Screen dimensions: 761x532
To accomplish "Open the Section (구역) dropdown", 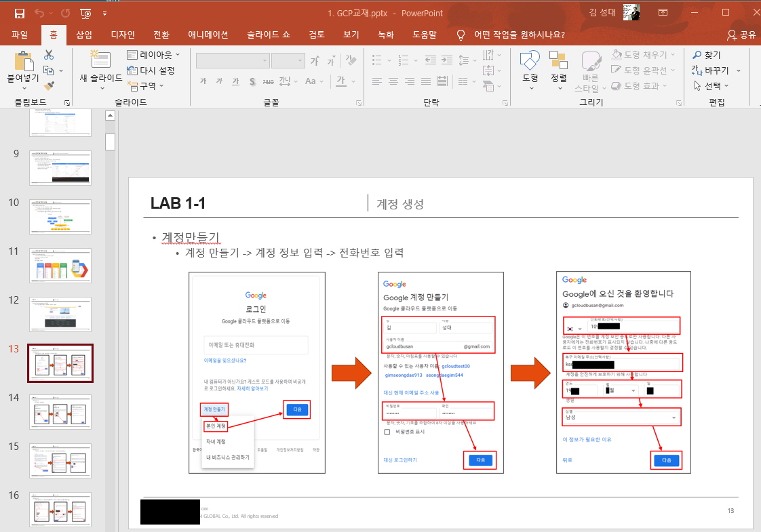I will (146, 86).
